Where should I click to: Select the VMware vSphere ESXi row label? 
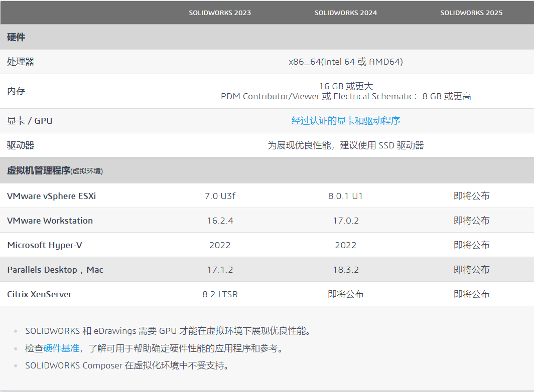(51, 196)
